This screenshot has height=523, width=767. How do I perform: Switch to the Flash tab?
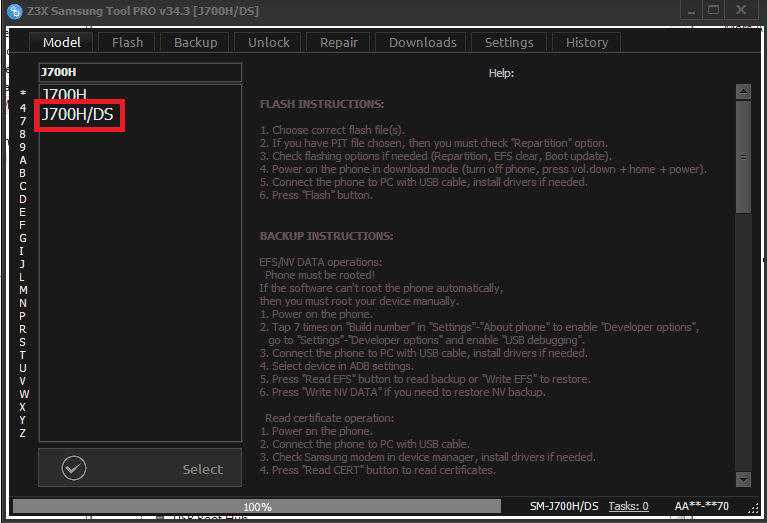point(127,43)
